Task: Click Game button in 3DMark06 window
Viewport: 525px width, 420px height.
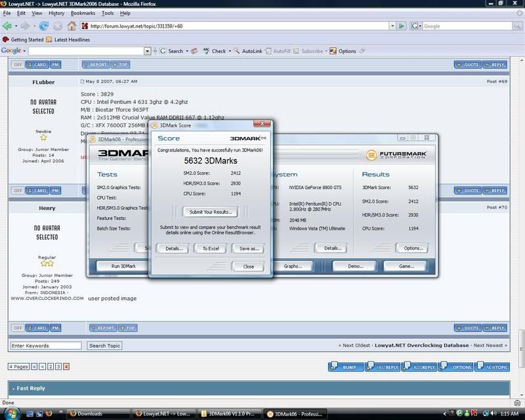Action: click(x=406, y=266)
